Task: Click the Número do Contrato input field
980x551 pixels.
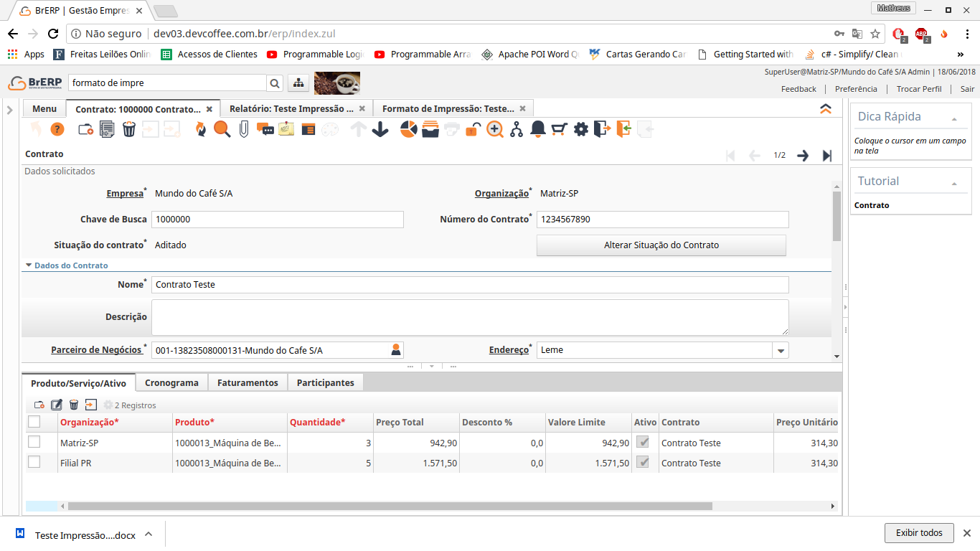Action: point(661,220)
